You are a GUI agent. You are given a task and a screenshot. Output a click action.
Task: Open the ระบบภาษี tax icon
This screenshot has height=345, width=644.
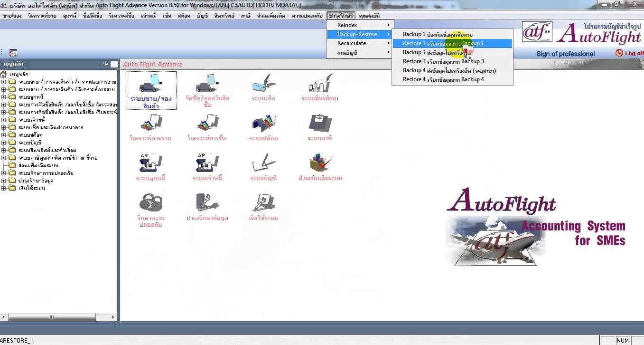(x=320, y=123)
